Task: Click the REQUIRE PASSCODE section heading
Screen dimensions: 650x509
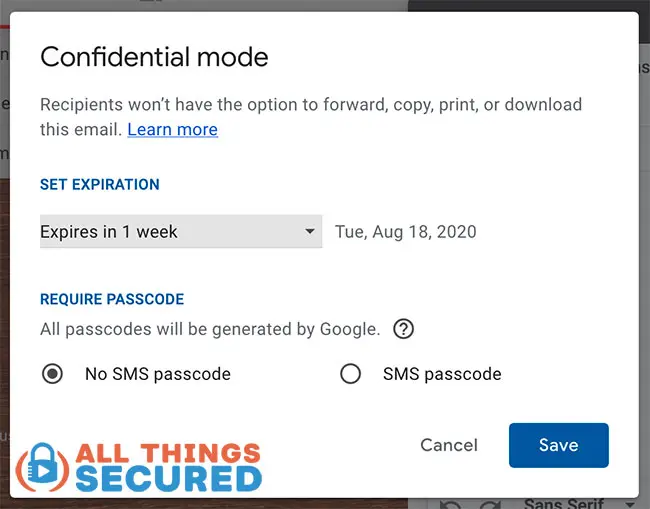Action: click(x=112, y=298)
